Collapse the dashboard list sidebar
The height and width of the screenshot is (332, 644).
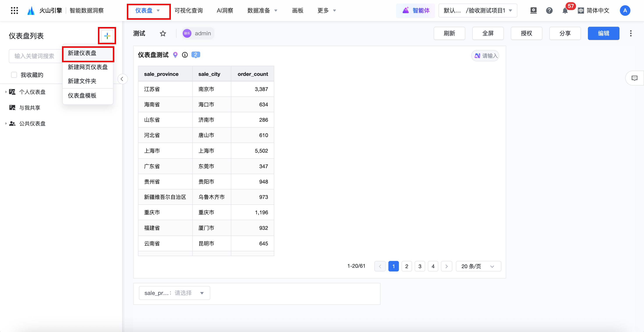(122, 79)
